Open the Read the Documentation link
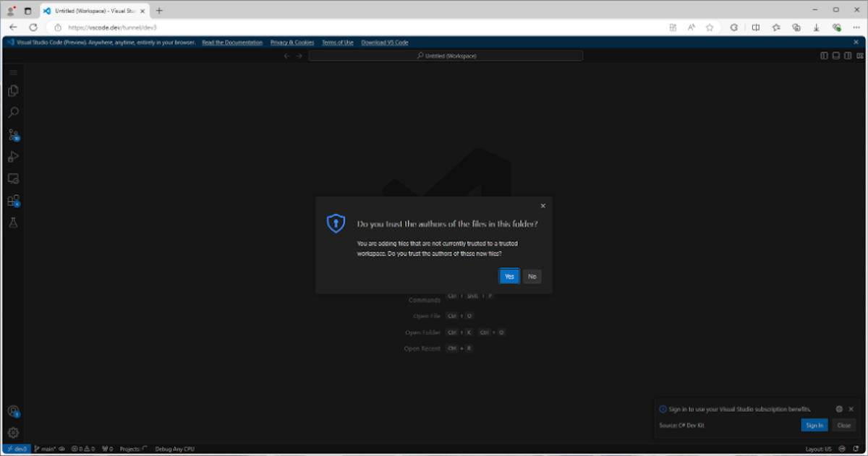This screenshot has width=868, height=456. click(232, 43)
